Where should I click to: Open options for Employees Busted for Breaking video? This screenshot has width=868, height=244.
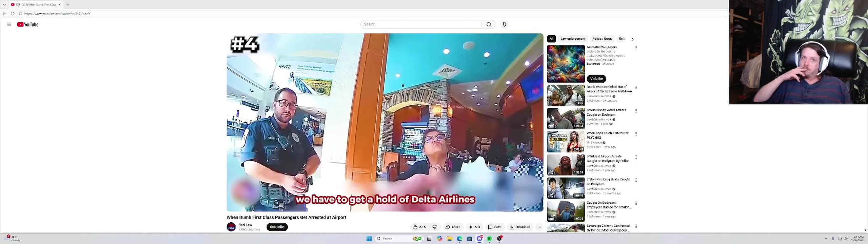coord(636,203)
